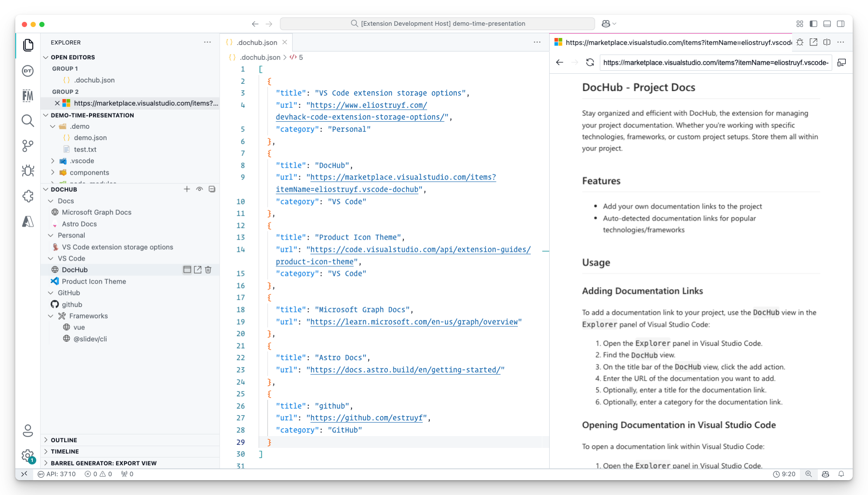
Task: Open the Extensions view in activity bar
Action: (x=28, y=196)
